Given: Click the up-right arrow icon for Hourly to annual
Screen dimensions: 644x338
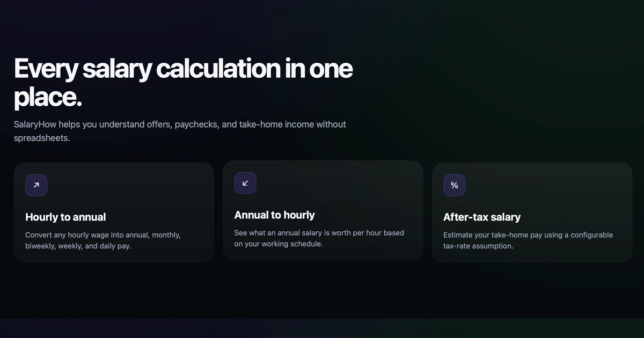Looking at the screenshot, I should pos(36,185).
